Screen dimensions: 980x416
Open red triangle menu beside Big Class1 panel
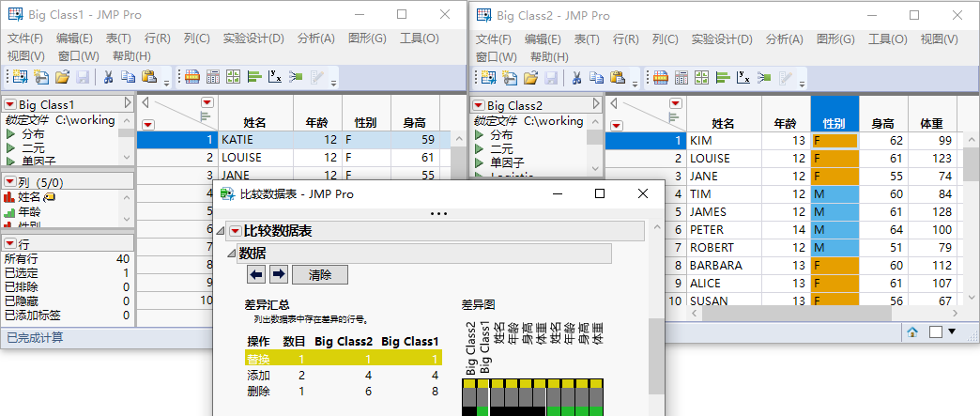pos(10,105)
